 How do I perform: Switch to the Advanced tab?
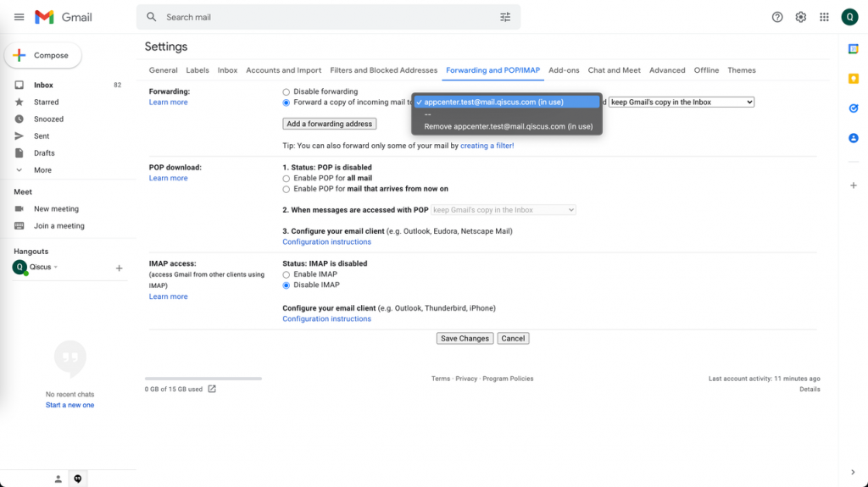tap(667, 70)
